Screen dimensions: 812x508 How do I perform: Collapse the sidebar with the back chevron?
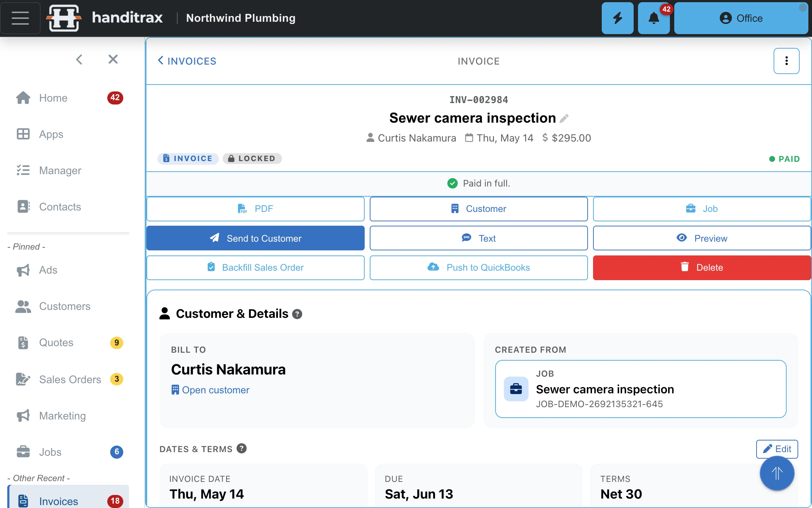click(x=79, y=60)
